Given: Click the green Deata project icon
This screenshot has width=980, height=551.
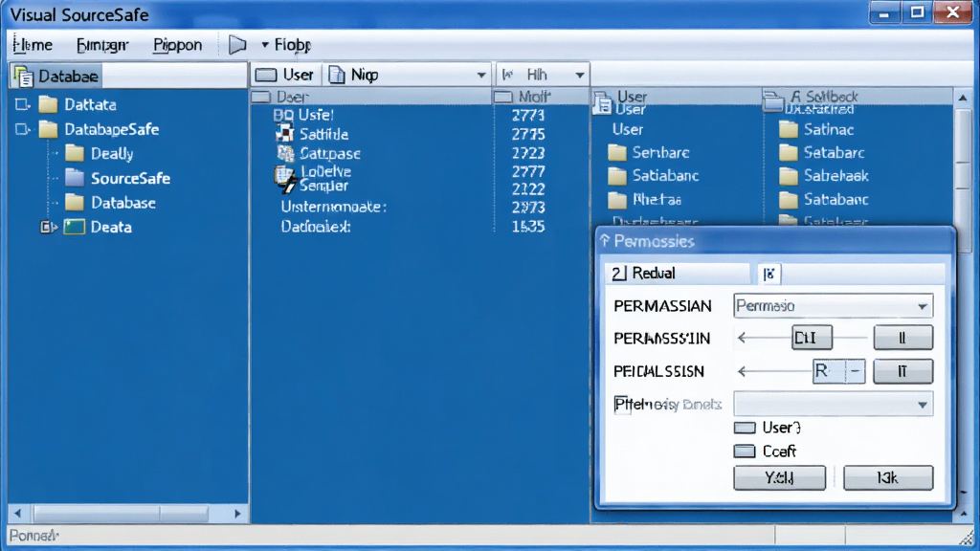Looking at the screenshot, I should (74, 227).
